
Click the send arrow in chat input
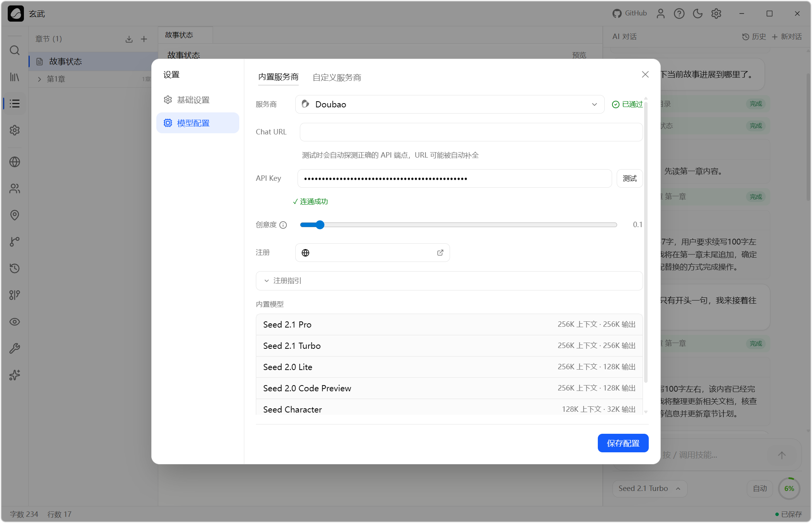coord(782,455)
